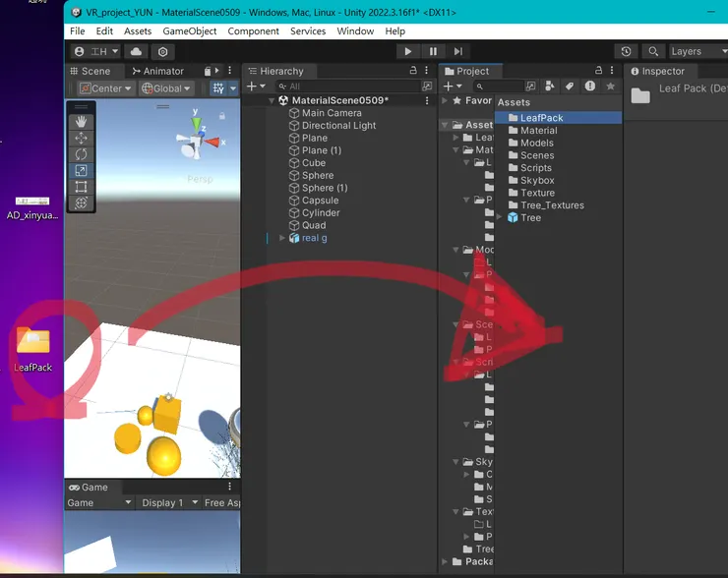Select the Rect tool in Scene toolbar
Viewport: 728px width, 578px height.
coord(81,187)
